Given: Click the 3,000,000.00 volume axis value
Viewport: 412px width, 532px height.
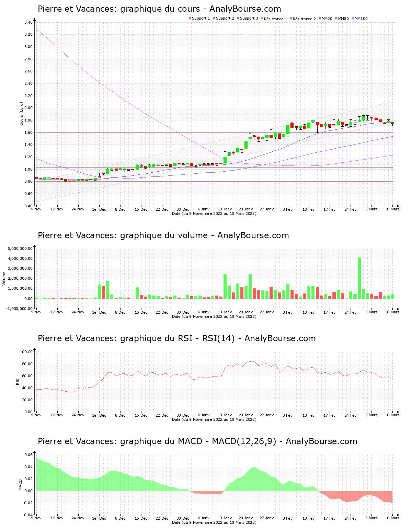Looking at the screenshot, I should (20, 268).
